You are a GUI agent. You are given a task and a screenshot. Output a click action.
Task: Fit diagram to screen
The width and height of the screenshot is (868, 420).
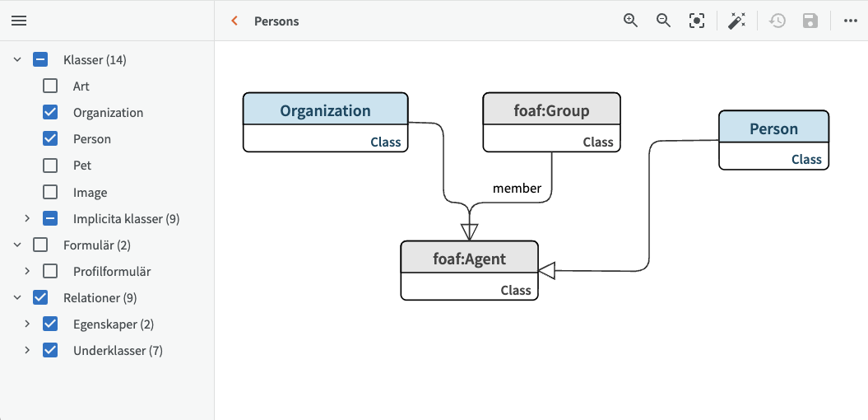[697, 21]
